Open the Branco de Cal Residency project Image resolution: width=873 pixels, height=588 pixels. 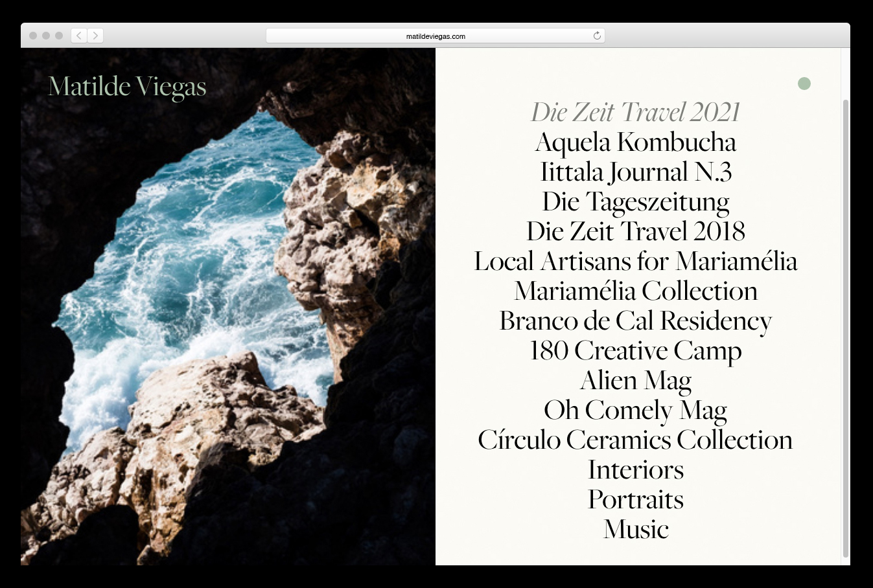pos(636,321)
